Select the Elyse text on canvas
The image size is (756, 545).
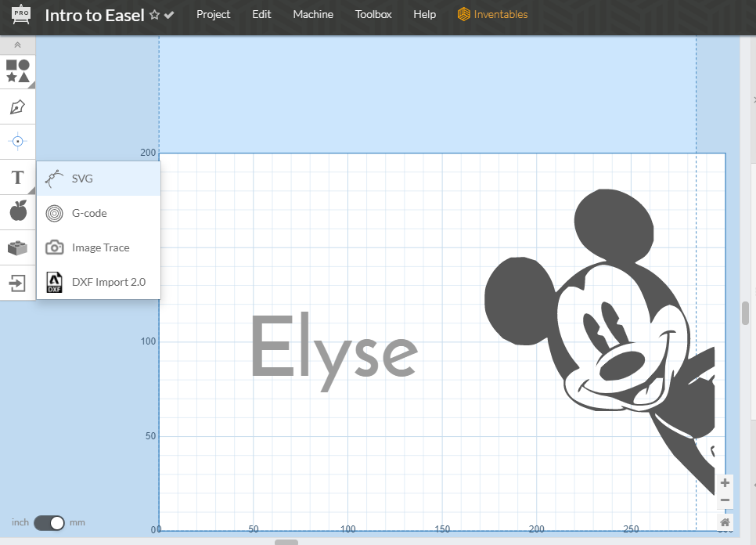point(334,352)
